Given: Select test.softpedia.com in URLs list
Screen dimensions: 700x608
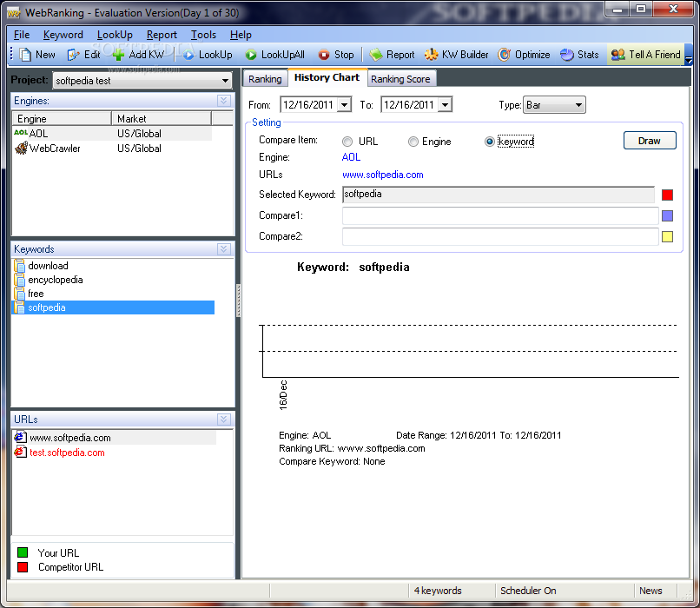Looking at the screenshot, I should [x=67, y=453].
